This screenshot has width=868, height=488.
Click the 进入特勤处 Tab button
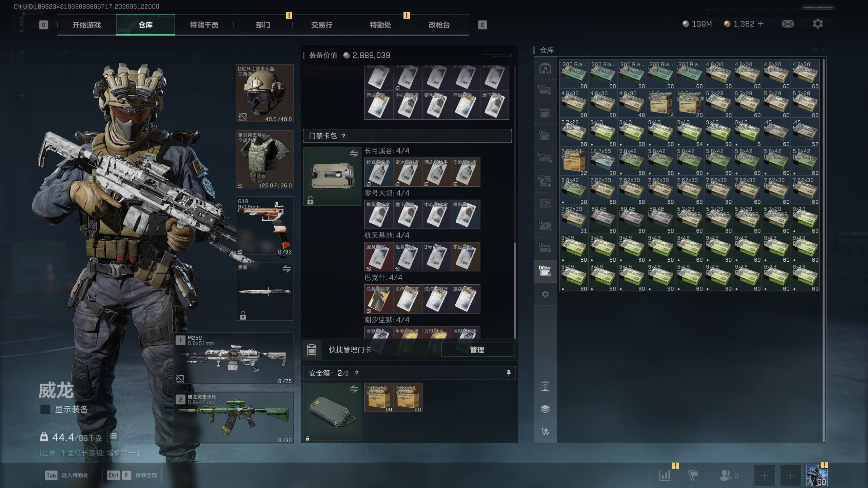(66, 475)
